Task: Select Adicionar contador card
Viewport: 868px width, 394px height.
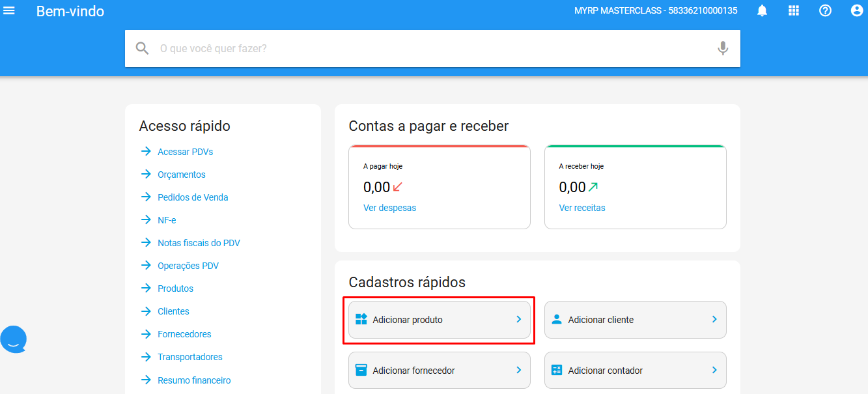Action: [635, 371]
